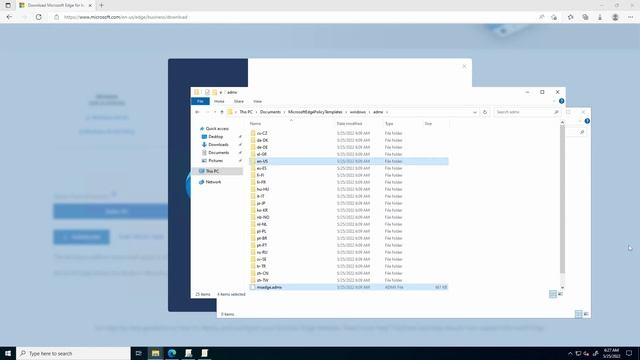Screen dimensions: 640x360
Task: Click the Explorer help question-mark icon
Action: coord(562,101)
